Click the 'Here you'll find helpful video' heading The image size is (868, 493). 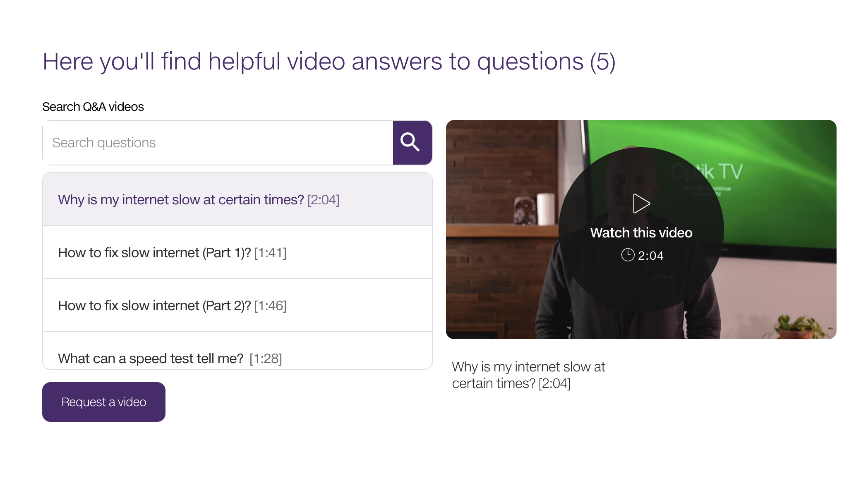(329, 62)
